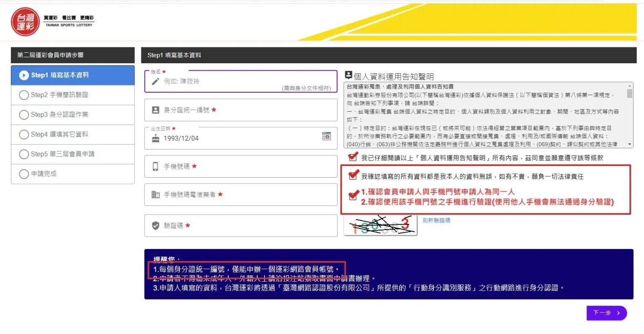Click the pencil icon in name field

pyautogui.click(x=156, y=81)
